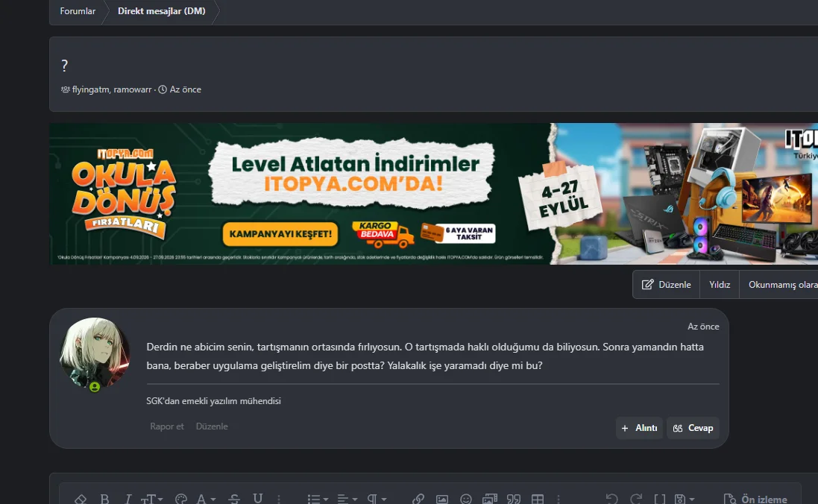The image size is (818, 504).
Task: Insert media using gallery icon
Action: (490, 500)
